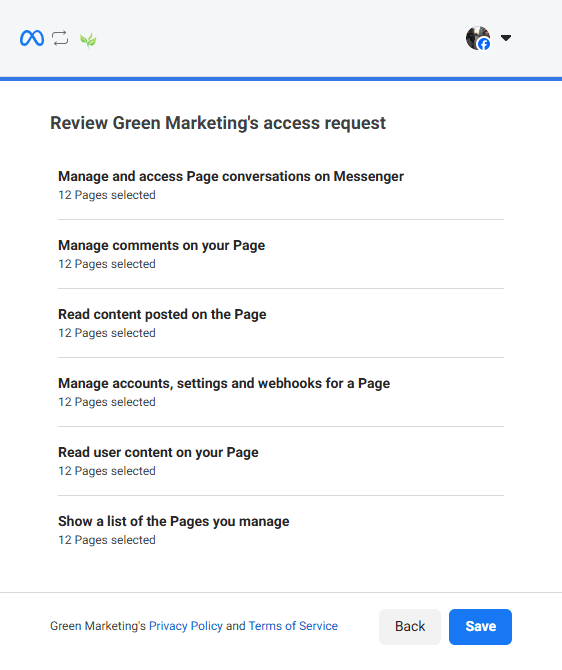Open the account dropdown arrow
The height and width of the screenshot is (670, 562).
pyautogui.click(x=506, y=38)
